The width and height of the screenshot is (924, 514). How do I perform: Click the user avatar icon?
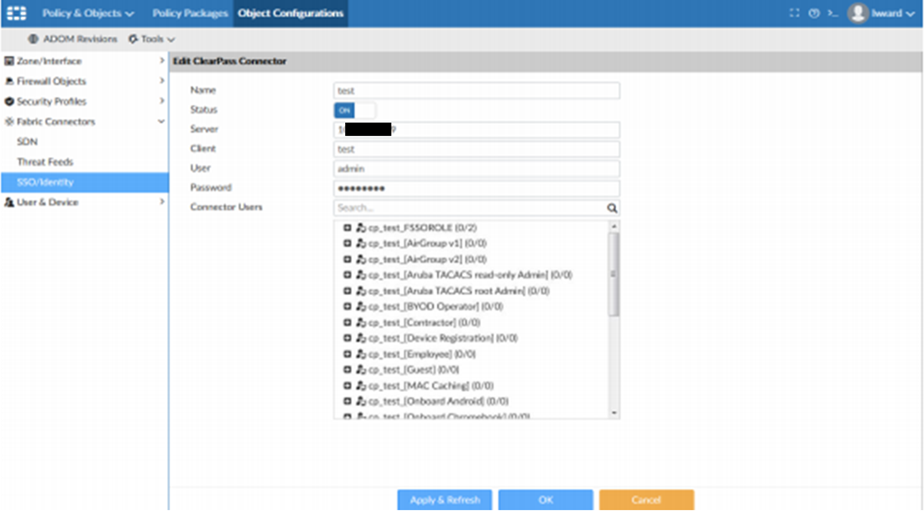(858, 13)
